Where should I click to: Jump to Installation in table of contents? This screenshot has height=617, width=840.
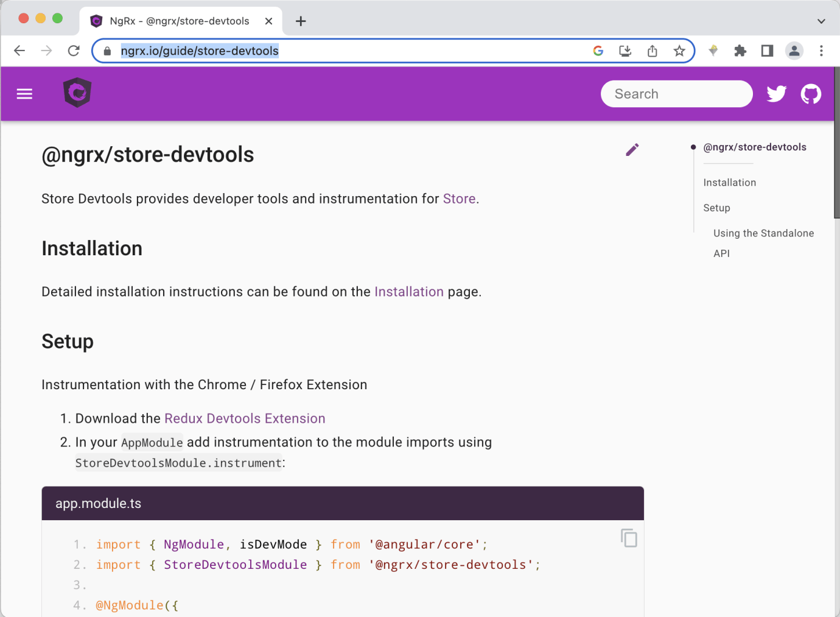729,183
